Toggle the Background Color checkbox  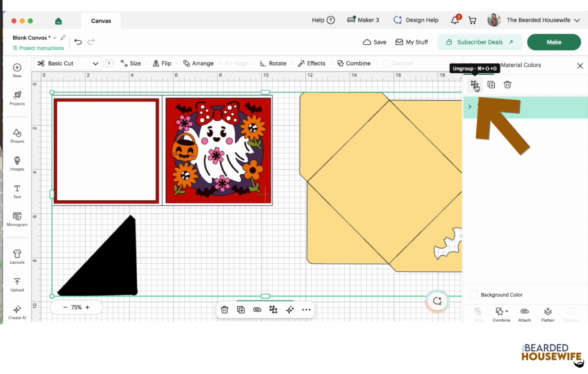474,295
